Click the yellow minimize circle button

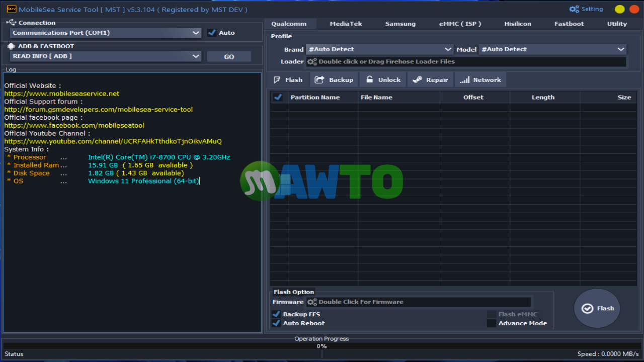(620, 9)
